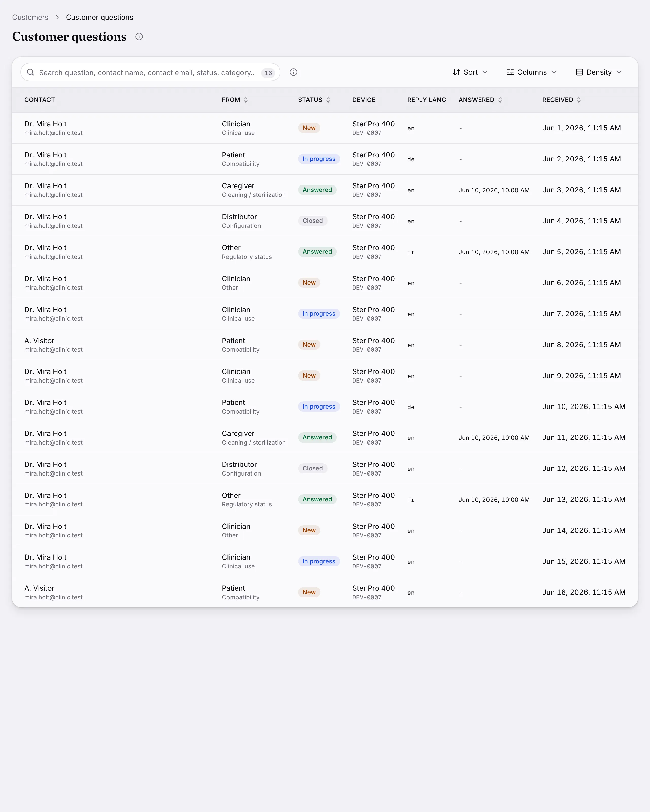
Task: Click In progress badge in Jun 15 row
Action: coord(319,561)
